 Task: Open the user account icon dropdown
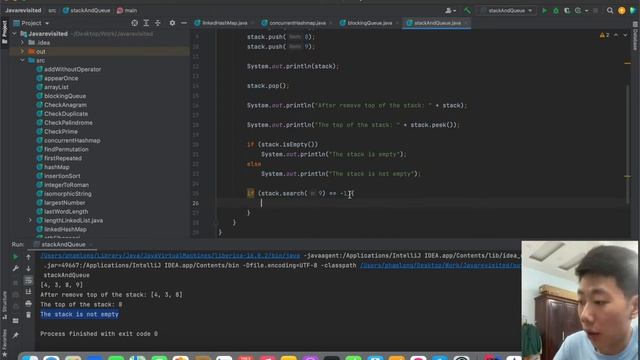coord(450,11)
